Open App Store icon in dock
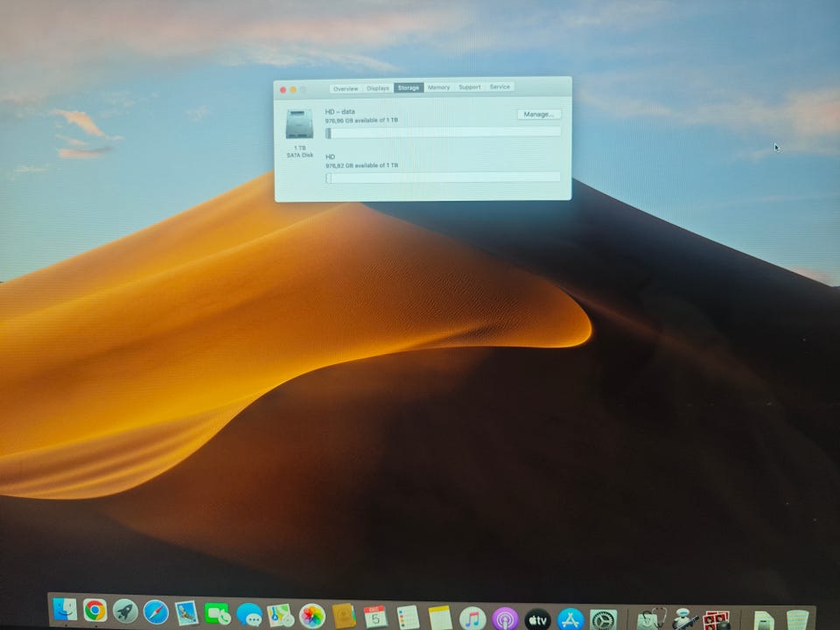840x630 pixels. pos(570,619)
